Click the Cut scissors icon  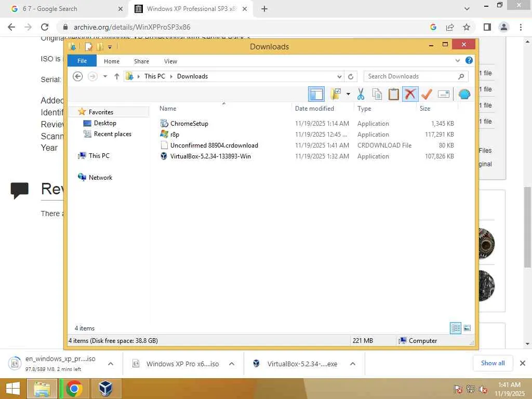point(361,94)
